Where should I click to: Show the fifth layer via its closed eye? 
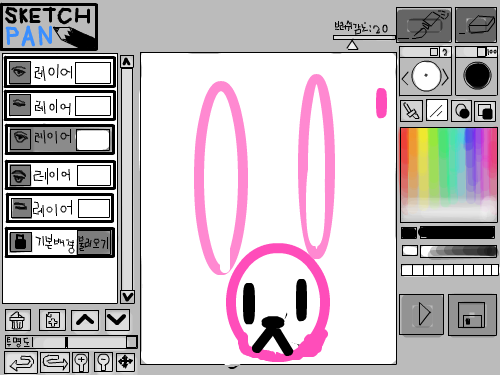tap(21, 208)
